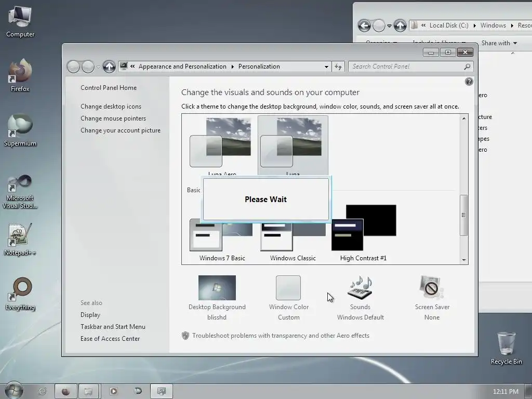Open the recent pages dropdown arrow

click(98, 66)
